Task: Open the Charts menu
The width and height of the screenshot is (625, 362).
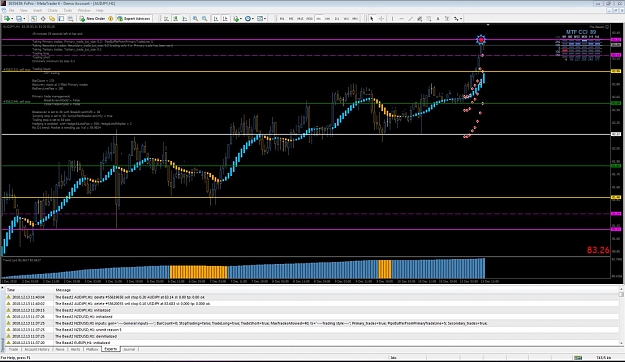Action: tap(53, 10)
